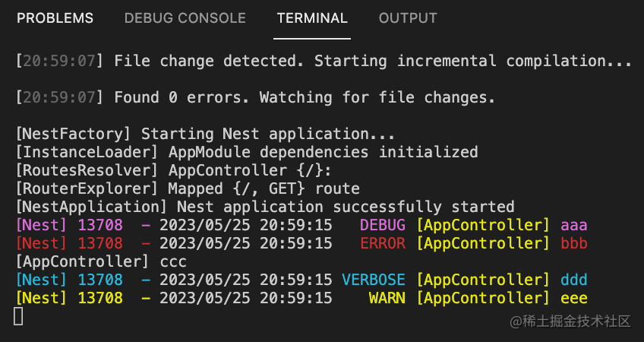Image resolution: width=644 pixels, height=342 pixels.
Task: Click the cyan VERBOSE level label
Action: point(373,280)
